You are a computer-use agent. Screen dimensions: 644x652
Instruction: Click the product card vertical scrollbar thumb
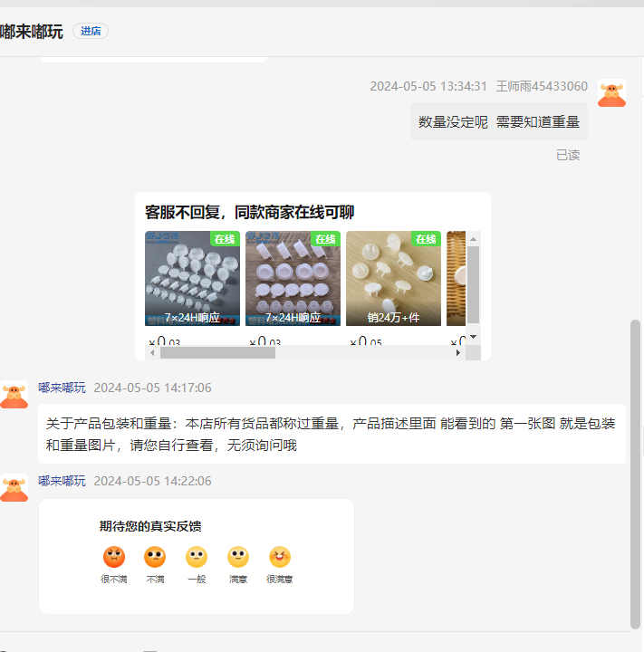[x=473, y=284]
